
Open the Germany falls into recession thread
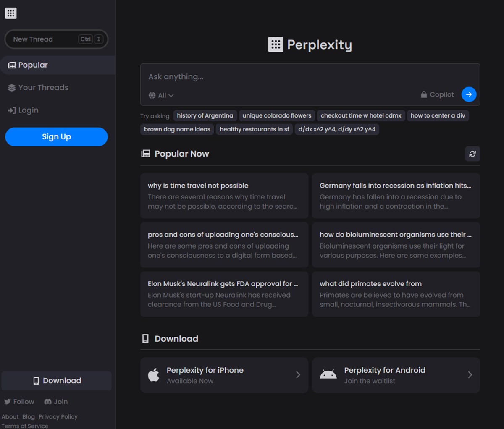(x=396, y=196)
